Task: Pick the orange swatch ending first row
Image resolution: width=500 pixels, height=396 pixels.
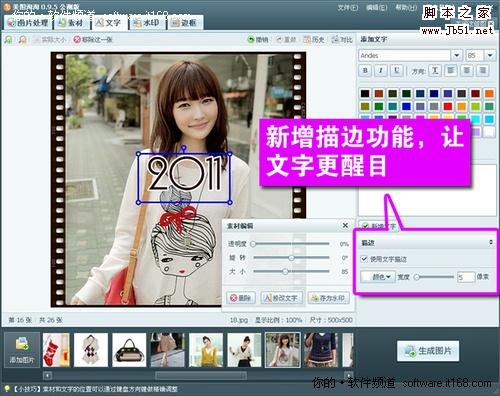Action: [489, 93]
